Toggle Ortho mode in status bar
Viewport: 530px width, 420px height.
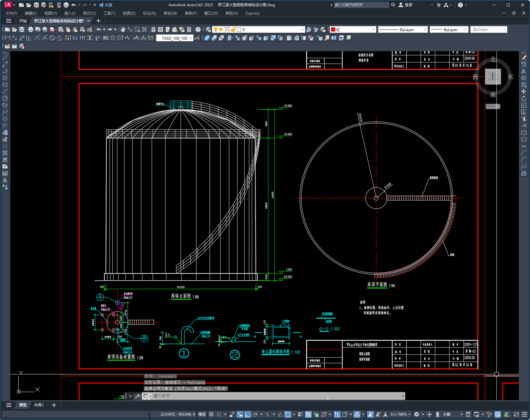click(247, 414)
